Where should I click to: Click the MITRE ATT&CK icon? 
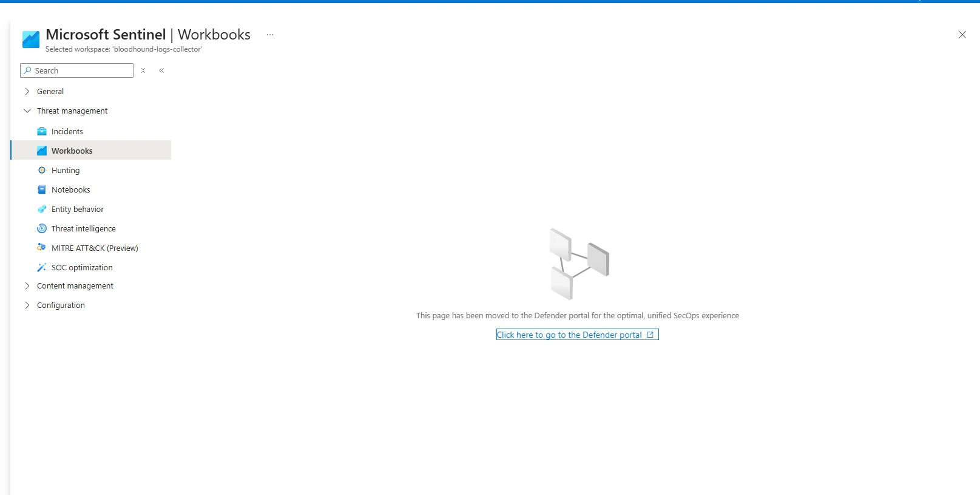[42, 248]
